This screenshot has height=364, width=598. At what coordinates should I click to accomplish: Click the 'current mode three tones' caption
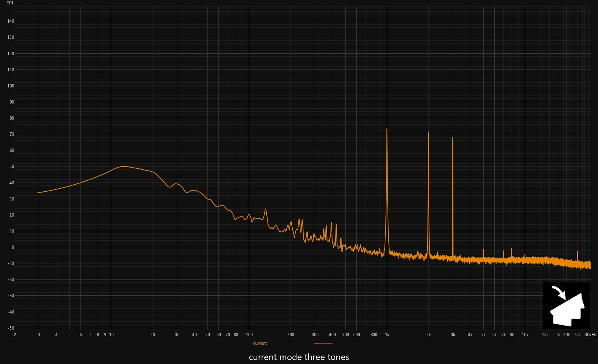tap(299, 357)
